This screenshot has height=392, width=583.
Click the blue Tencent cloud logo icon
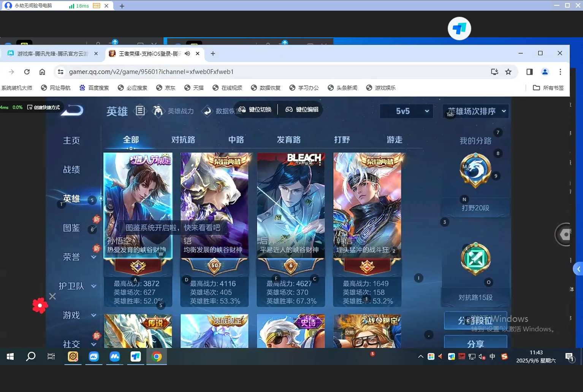pos(459,29)
